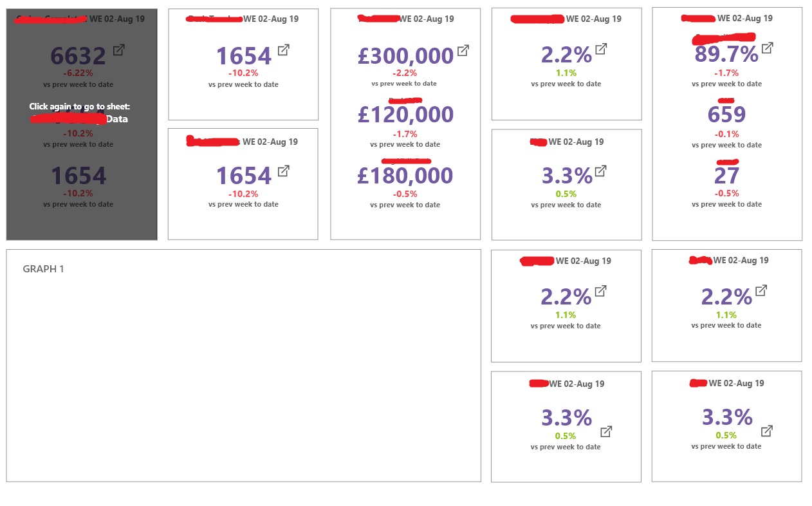Click the external link icon next to £300,000

click(463, 50)
